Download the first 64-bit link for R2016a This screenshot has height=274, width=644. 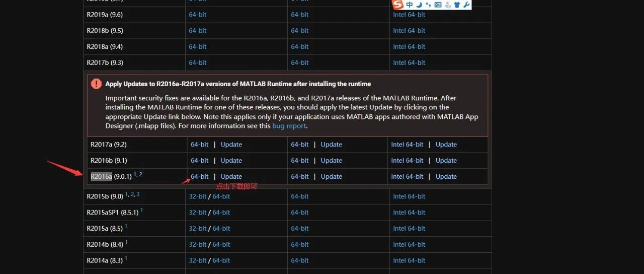tap(199, 176)
